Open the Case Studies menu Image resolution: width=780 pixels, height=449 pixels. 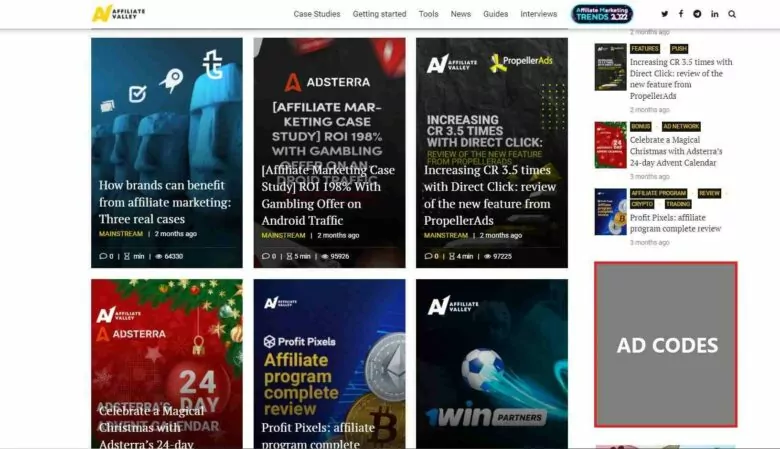pos(317,14)
